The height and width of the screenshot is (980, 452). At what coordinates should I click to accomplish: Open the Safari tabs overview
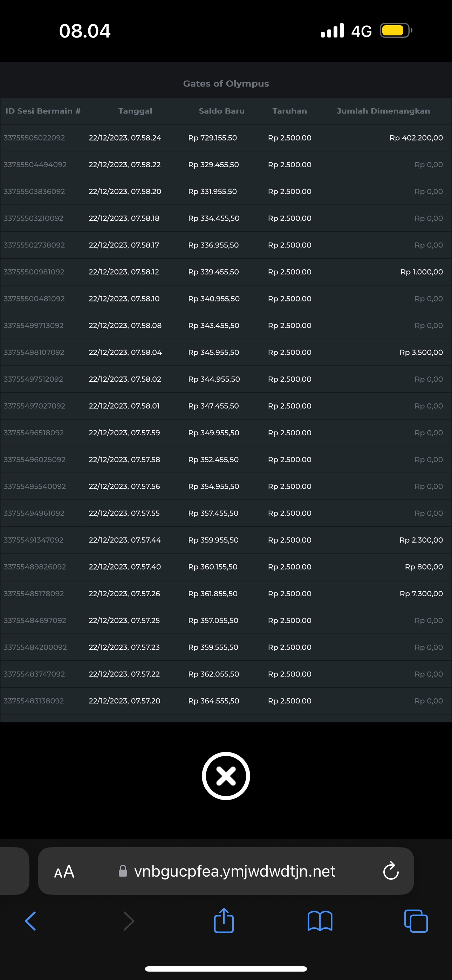point(416,921)
